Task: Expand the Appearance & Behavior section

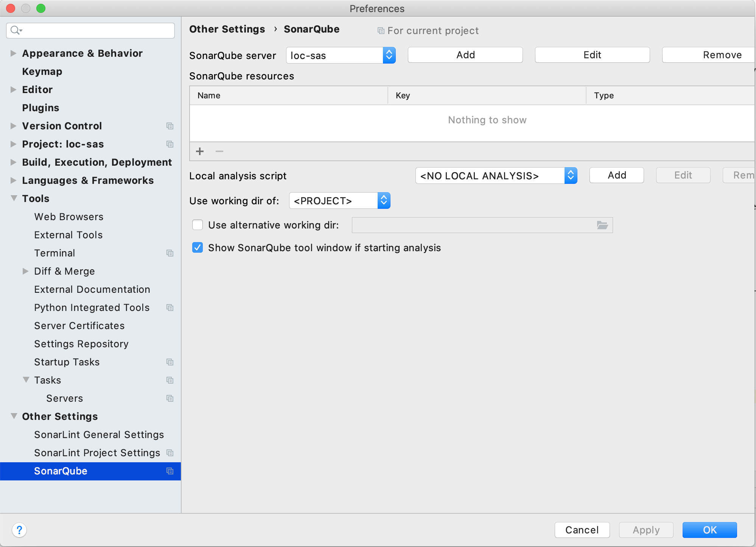Action: pyautogui.click(x=14, y=53)
